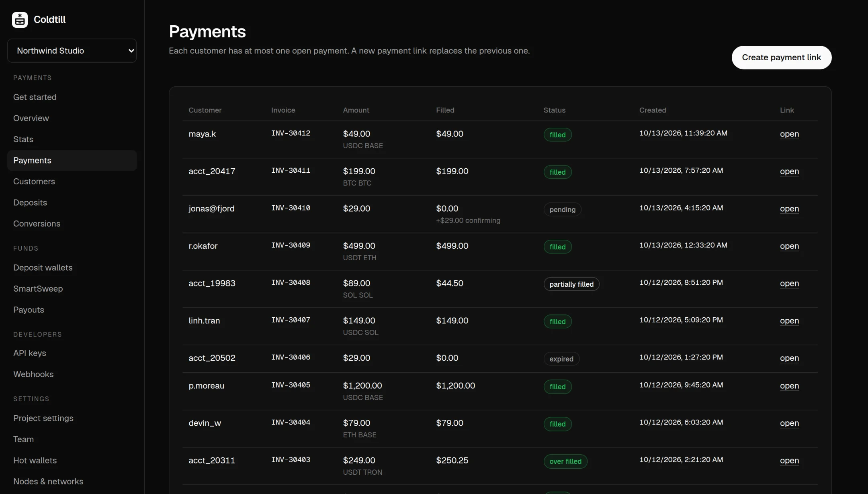Click the partially filled status badge

[x=571, y=284]
